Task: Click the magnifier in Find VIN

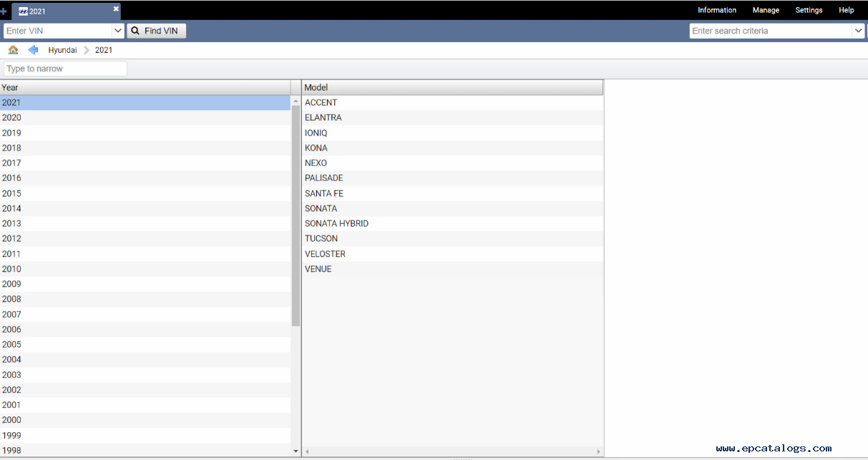Action: [x=135, y=31]
